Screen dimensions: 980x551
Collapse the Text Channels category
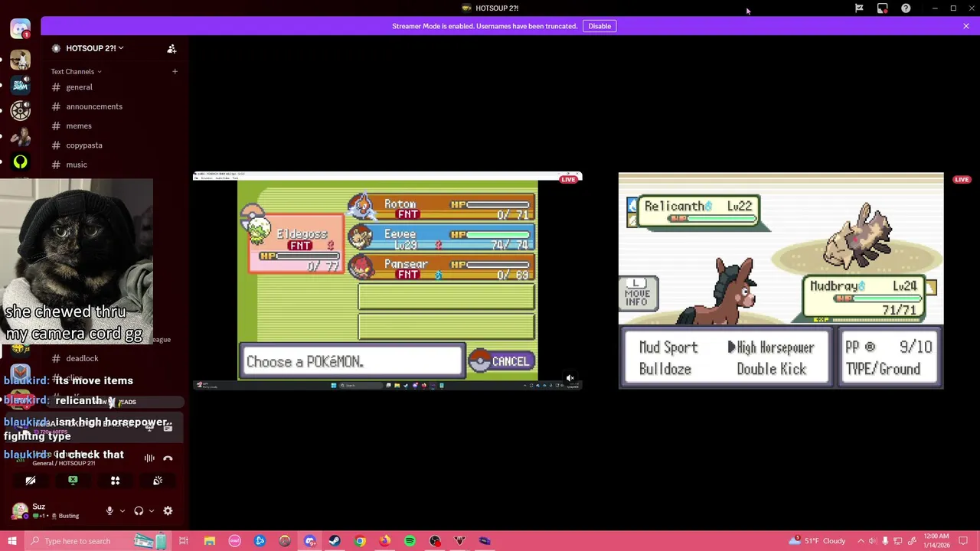coord(76,72)
